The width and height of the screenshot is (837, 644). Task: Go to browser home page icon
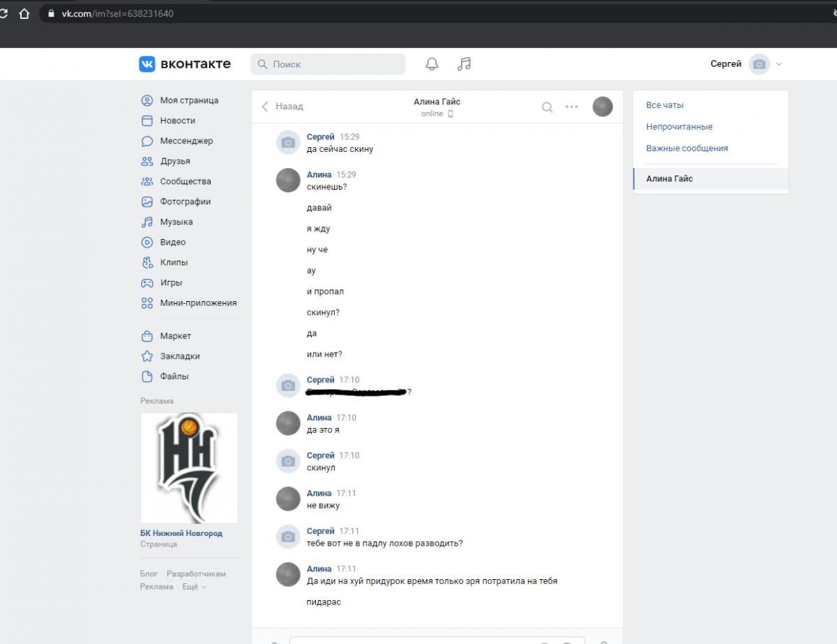pos(24,13)
